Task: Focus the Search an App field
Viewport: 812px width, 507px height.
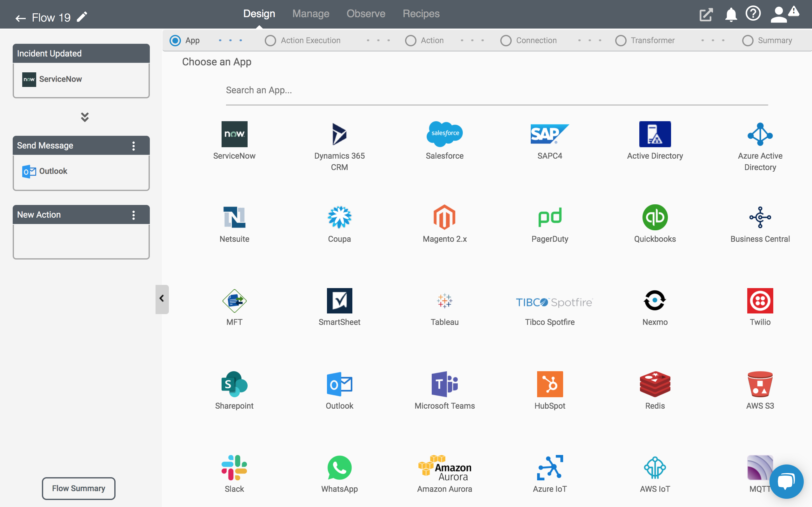Action: click(497, 90)
